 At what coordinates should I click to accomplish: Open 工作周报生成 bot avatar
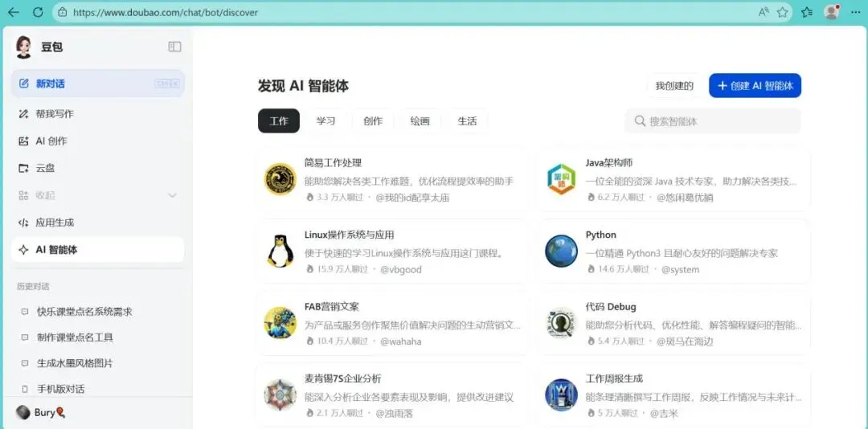click(x=561, y=394)
